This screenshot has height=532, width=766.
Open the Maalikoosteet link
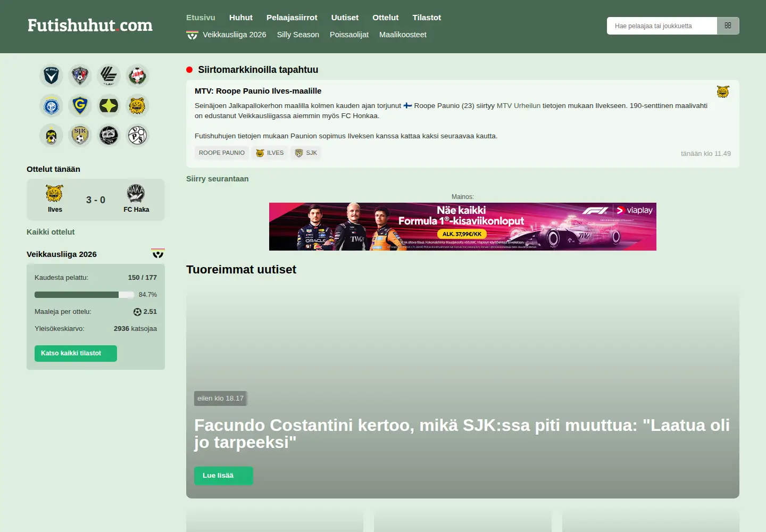(x=403, y=35)
